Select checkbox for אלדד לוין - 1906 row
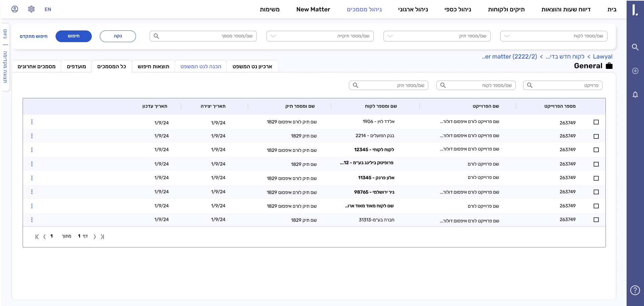Viewport: 644px width, 306px height. [596, 122]
